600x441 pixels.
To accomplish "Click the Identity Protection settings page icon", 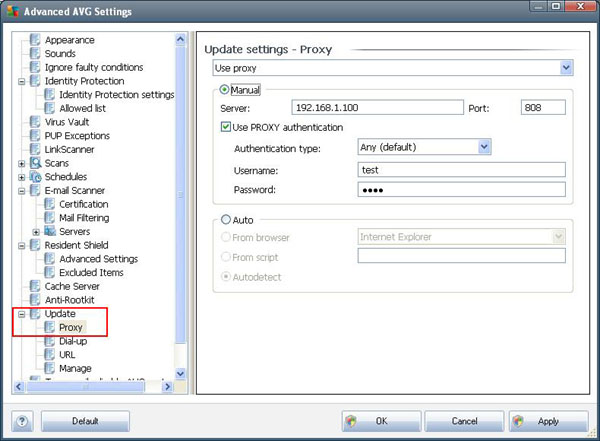I will (49, 94).
